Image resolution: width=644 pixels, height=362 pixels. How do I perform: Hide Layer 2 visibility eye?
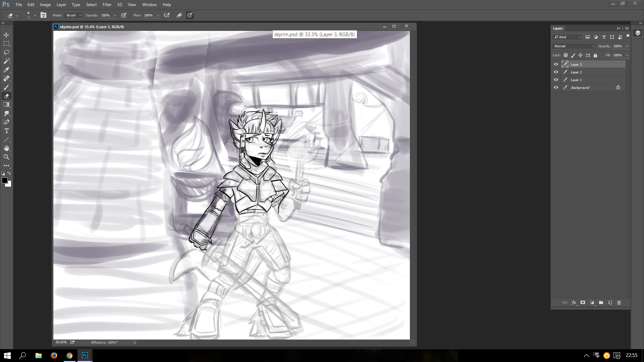[556, 72]
